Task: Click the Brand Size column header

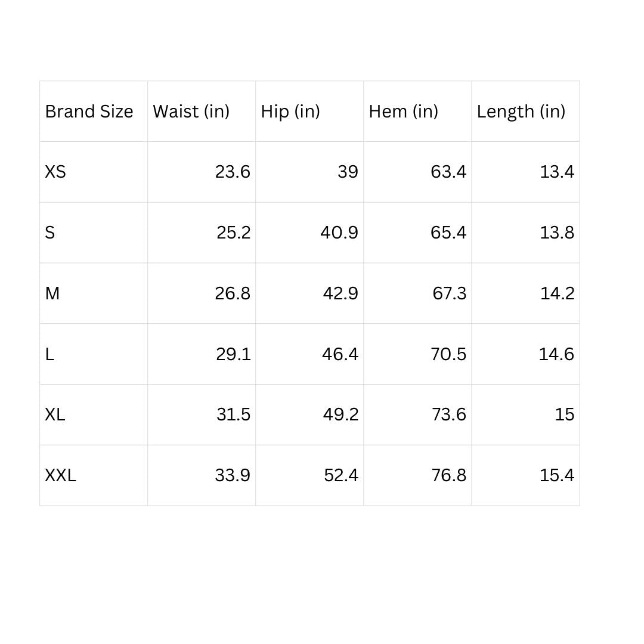Action: (89, 112)
